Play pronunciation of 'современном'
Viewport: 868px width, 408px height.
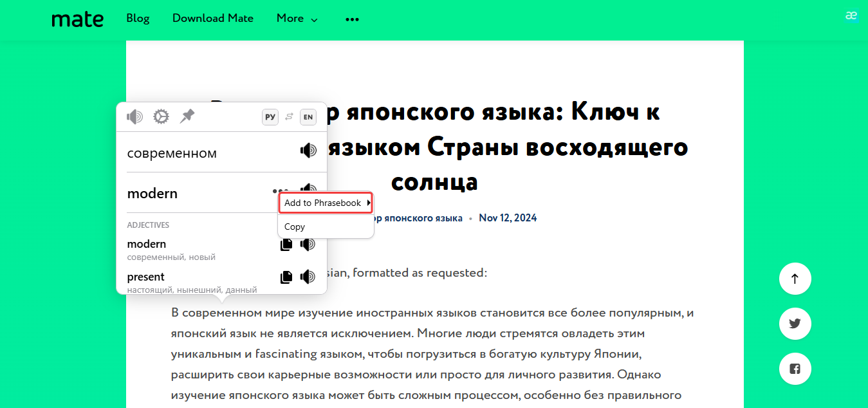308,151
